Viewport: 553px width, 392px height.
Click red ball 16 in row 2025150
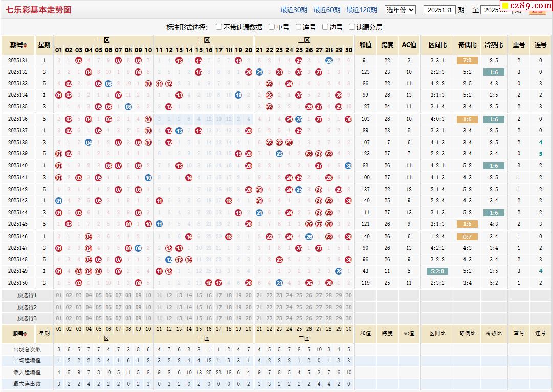click(209, 283)
